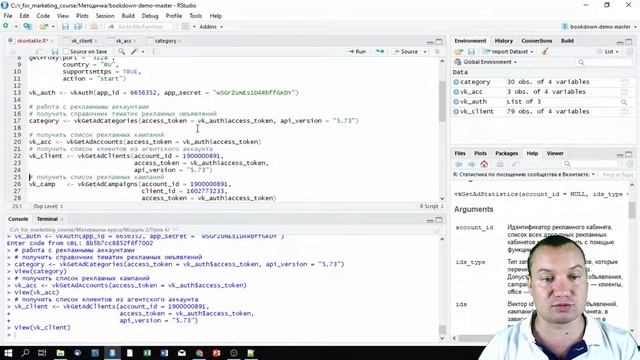Expand the vk_auth list entry
640x360 pixels.
pyautogui.click(x=456, y=102)
